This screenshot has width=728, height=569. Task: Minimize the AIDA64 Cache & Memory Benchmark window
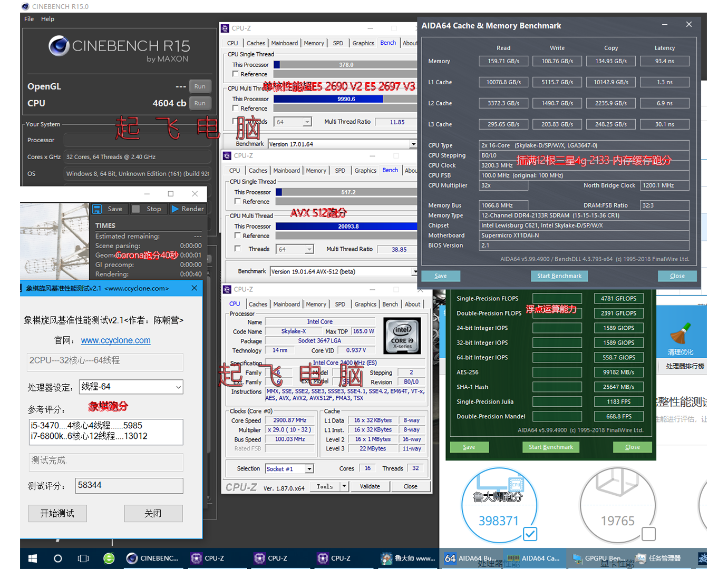(x=665, y=25)
